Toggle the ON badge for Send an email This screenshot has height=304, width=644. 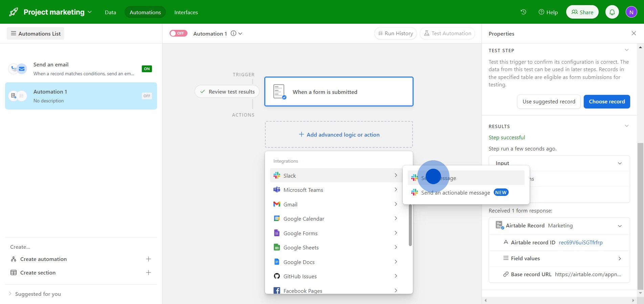147,69
